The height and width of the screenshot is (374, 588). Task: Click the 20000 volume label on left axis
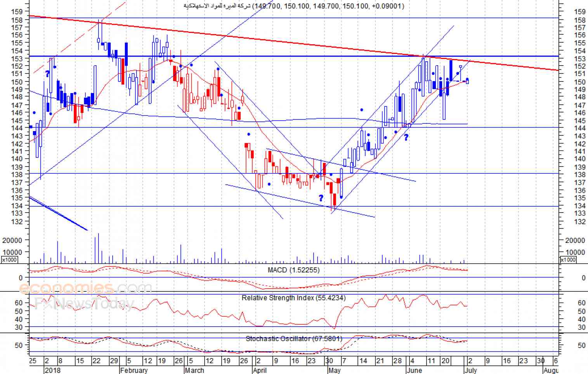click(x=12, y=240)
